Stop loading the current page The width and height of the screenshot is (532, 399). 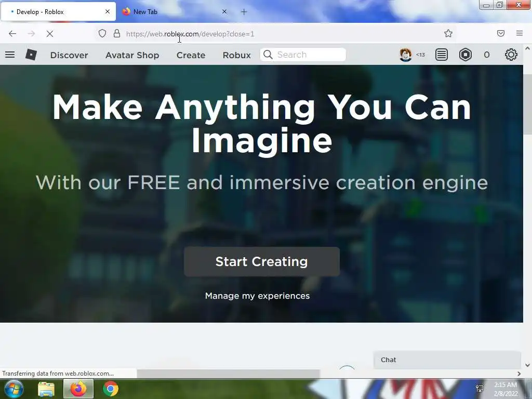(49, 34)
